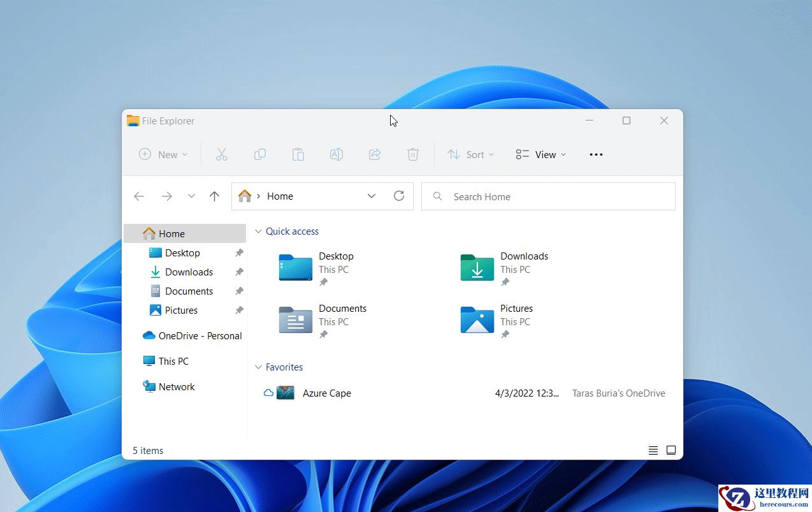This screenshot has width=812, height=512.
Task: Open the Sort dropdown
Action: click(472, 154)
